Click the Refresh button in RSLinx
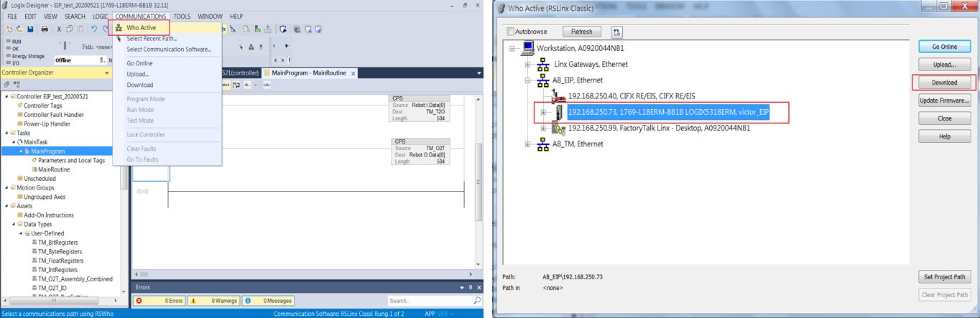This screenshot has width=980, height=318. coord(582,32)
